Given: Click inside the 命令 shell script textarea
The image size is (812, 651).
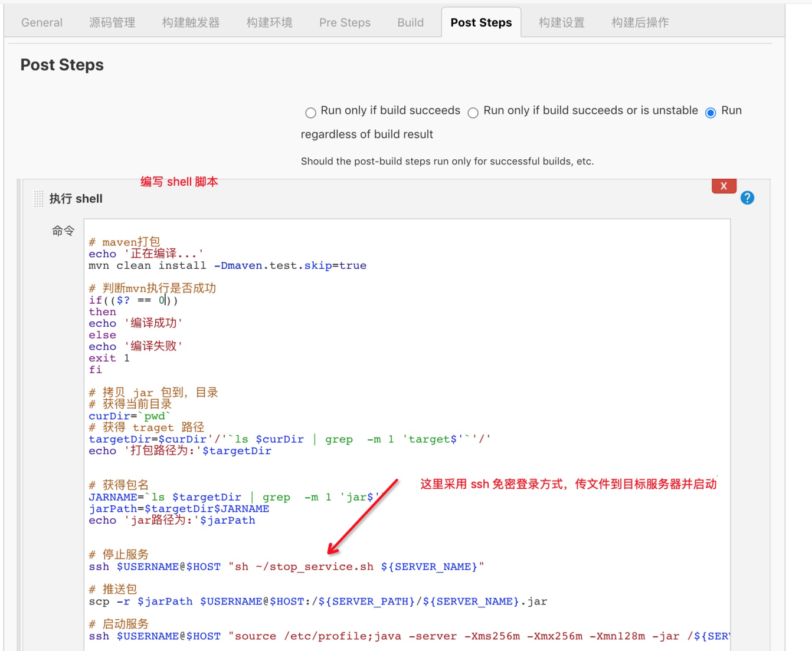Looking at the screenshot, I should click(x=407, y=435).
